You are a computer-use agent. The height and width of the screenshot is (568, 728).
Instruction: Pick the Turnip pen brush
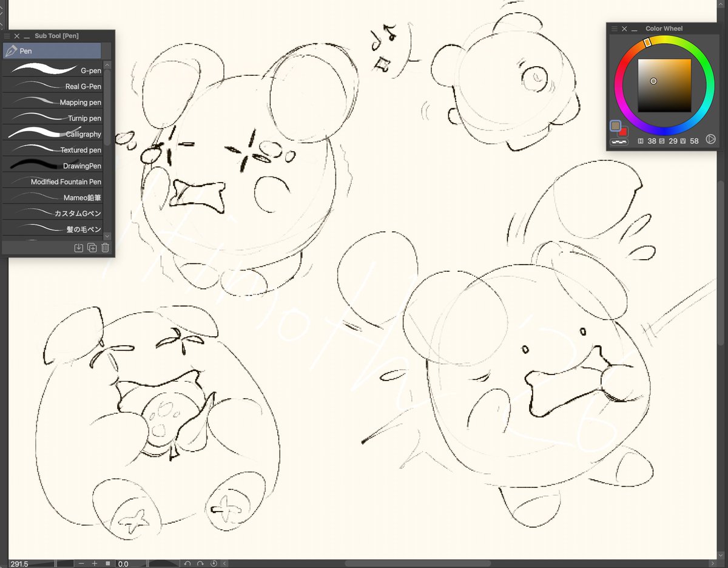(x=53, y=117)
